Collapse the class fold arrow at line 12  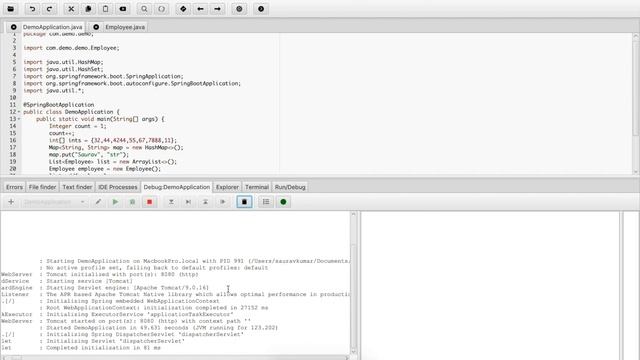(19, 112)
